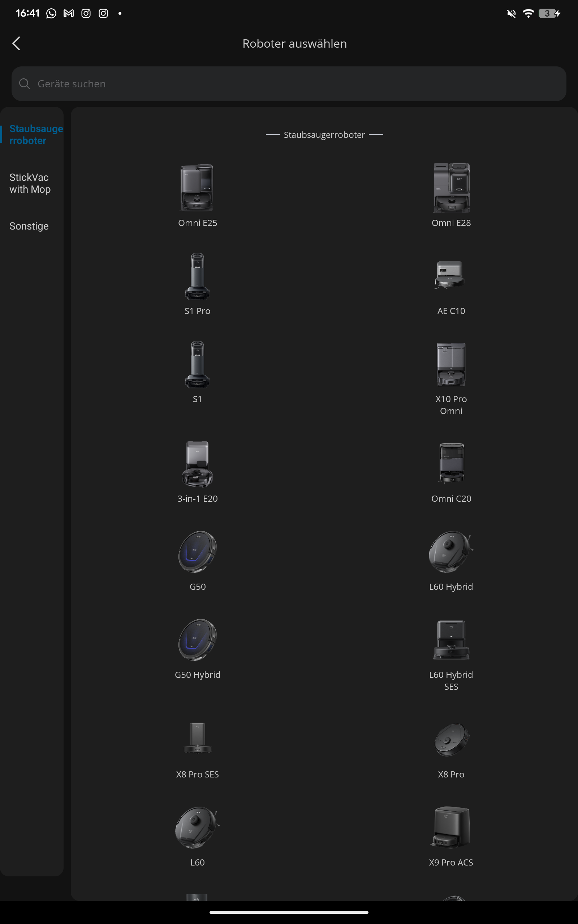Tap the "AE C10" label

(x=451, y=311)
